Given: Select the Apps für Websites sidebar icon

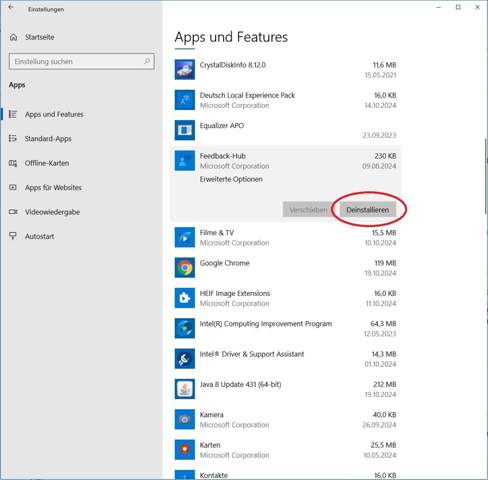Looking at the screenshot, I should pos(13,187).
